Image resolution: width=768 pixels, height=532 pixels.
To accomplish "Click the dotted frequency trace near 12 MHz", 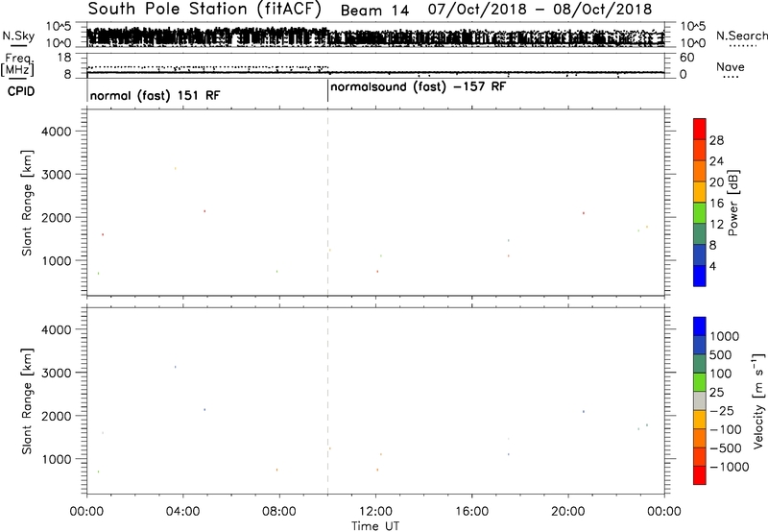I will pos(207,66).
